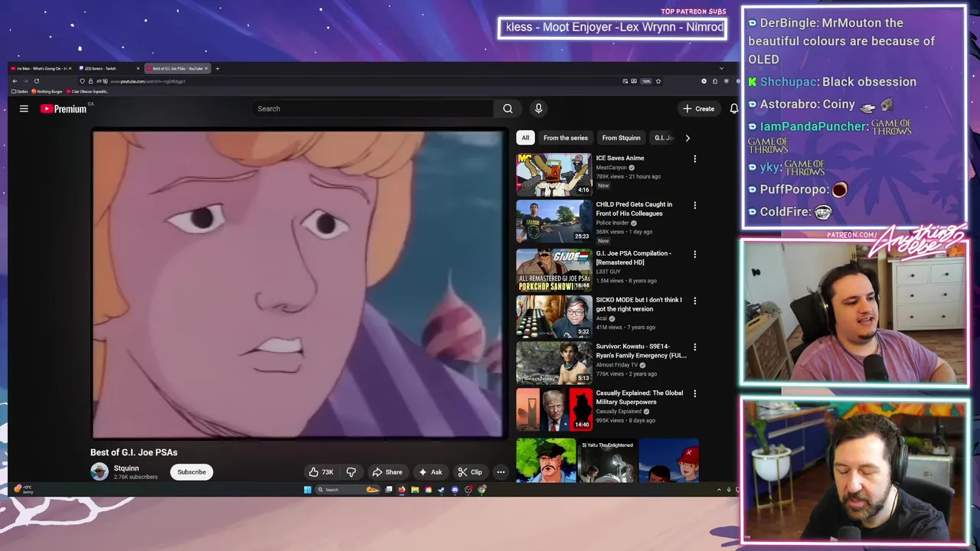Pause the playing G.I. Joe video
The height and width of the screenshot is (551, 980).
[298, 283]
